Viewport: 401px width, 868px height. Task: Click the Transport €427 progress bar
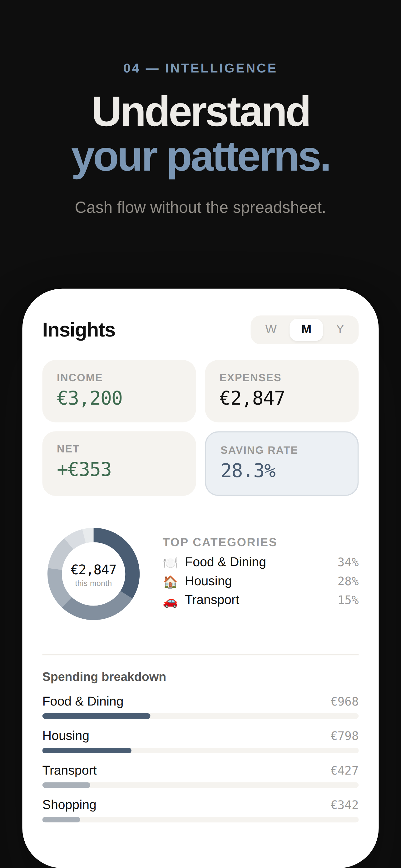pos(200,785)
